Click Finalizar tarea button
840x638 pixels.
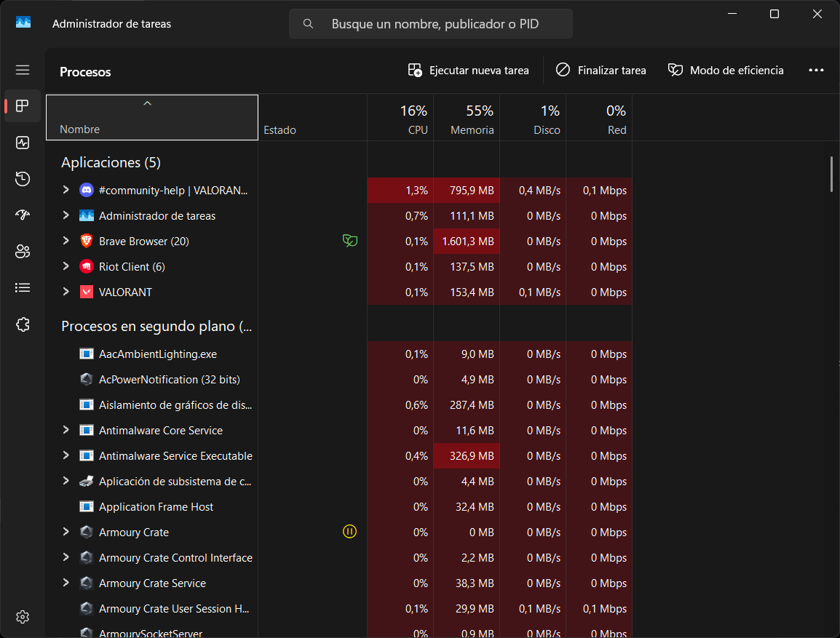(601, 70)
